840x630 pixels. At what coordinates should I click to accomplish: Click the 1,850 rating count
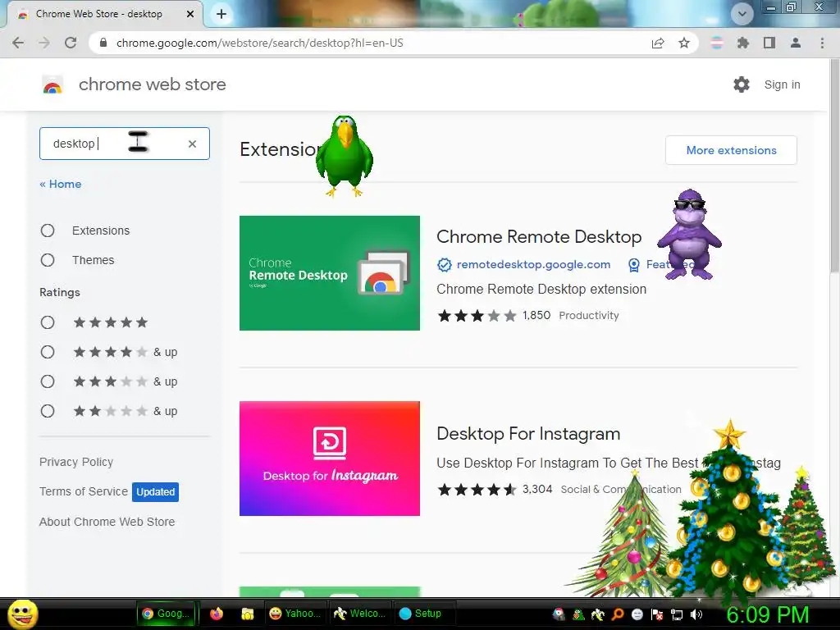coord(536,315)
